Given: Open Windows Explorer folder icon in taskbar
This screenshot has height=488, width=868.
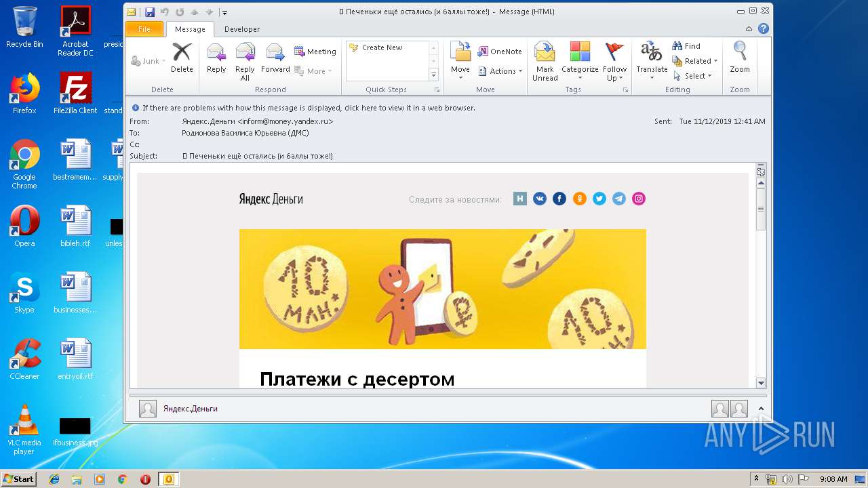Looking at the screenshot, I should click(x=77, y=479).
